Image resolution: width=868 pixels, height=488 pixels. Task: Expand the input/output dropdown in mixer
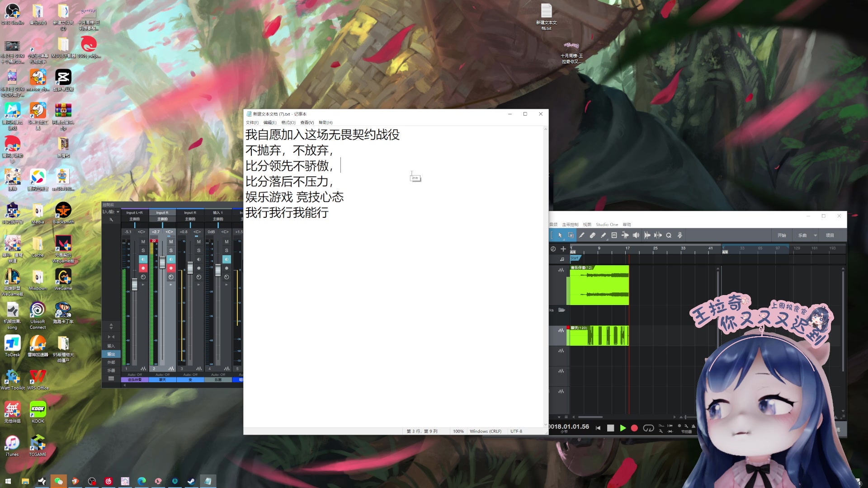click(118, 212)
